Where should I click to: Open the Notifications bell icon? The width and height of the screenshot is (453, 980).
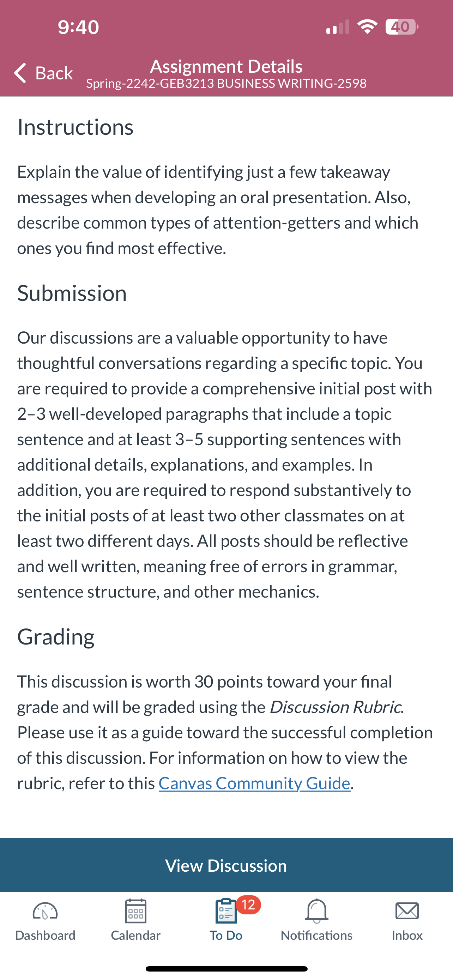click(316, 911)
